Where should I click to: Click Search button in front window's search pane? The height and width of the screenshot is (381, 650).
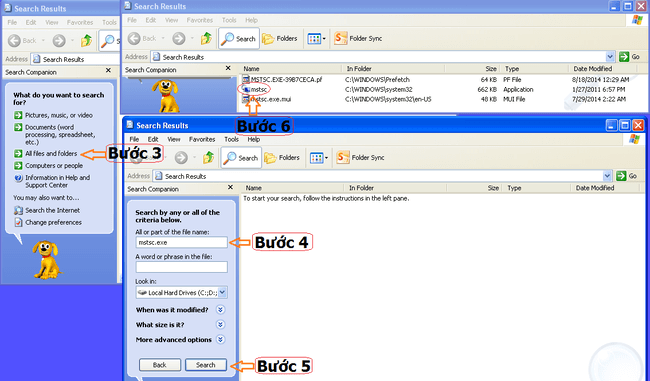(206, 365)
